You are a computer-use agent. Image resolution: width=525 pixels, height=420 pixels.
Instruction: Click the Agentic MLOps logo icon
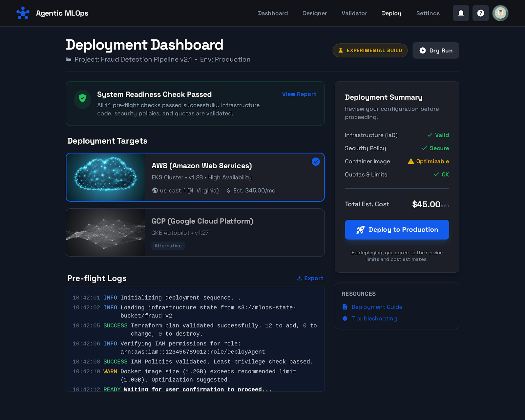pyautogui.click(x=23, y=13)
